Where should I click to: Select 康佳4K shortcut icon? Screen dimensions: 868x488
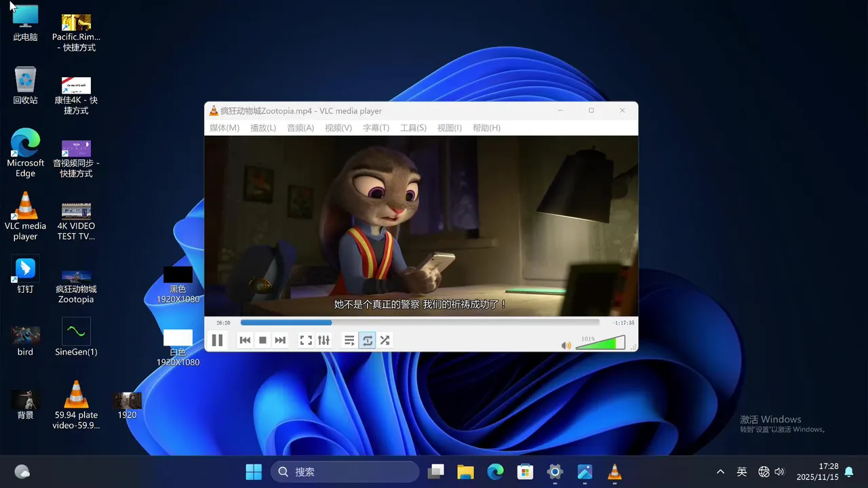click(x=76, y=95)
